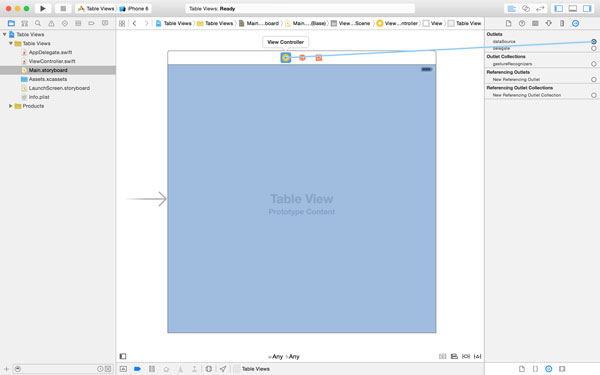Open the Resolve Auto Layout Issues button

pyautogui.click(x=478, y=356)
